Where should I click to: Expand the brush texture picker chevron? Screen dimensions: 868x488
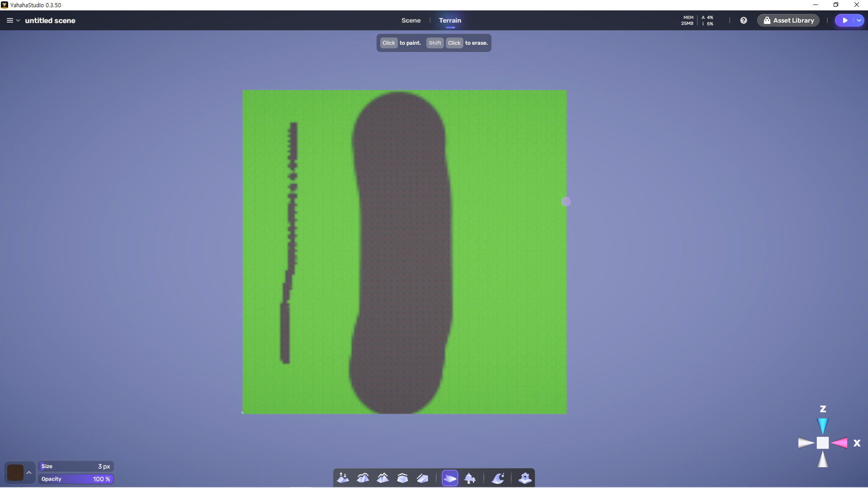tap(29, 473)
